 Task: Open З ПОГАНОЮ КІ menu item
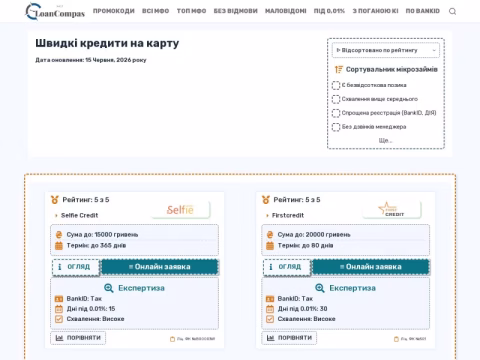[x=375, y=11]
